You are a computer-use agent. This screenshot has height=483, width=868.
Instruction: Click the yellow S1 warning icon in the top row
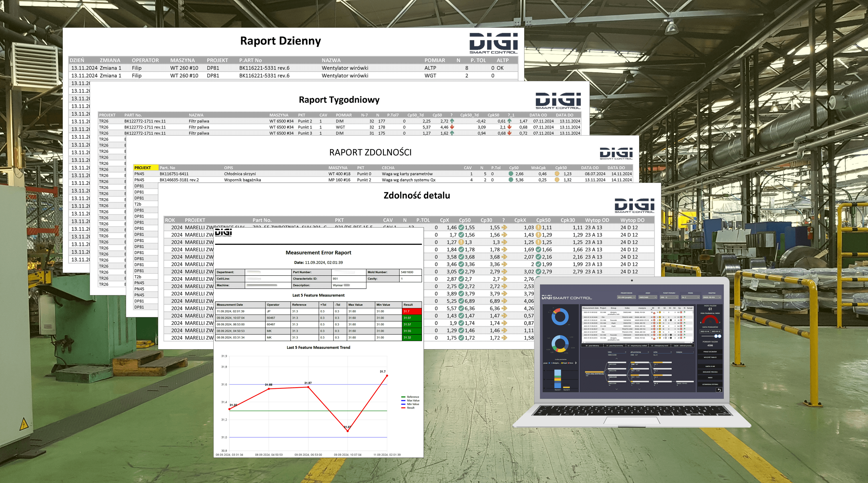[x=660, y=313]
